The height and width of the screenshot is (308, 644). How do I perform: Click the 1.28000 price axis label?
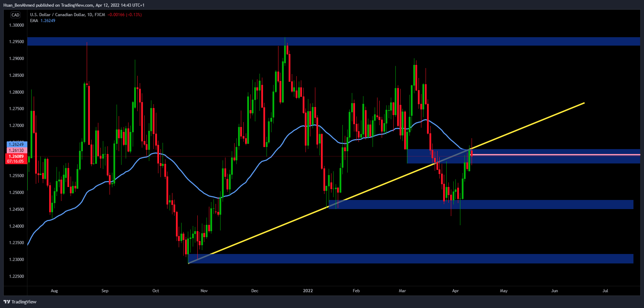[17, 92]
